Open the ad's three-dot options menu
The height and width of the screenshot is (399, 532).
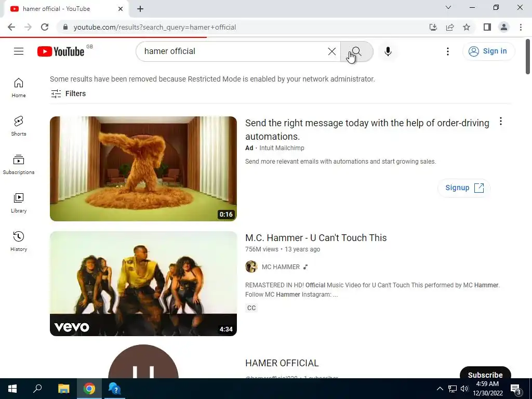(500, 122)
